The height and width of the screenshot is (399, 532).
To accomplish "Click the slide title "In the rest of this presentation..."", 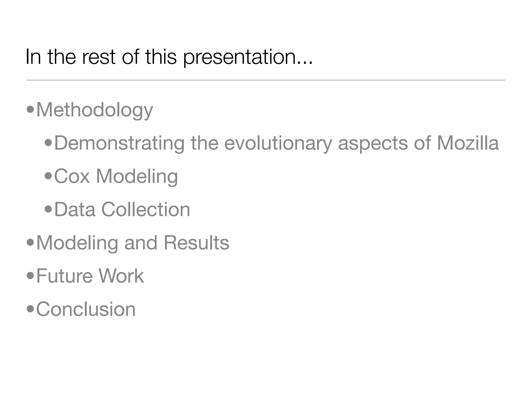I will 169,57.
